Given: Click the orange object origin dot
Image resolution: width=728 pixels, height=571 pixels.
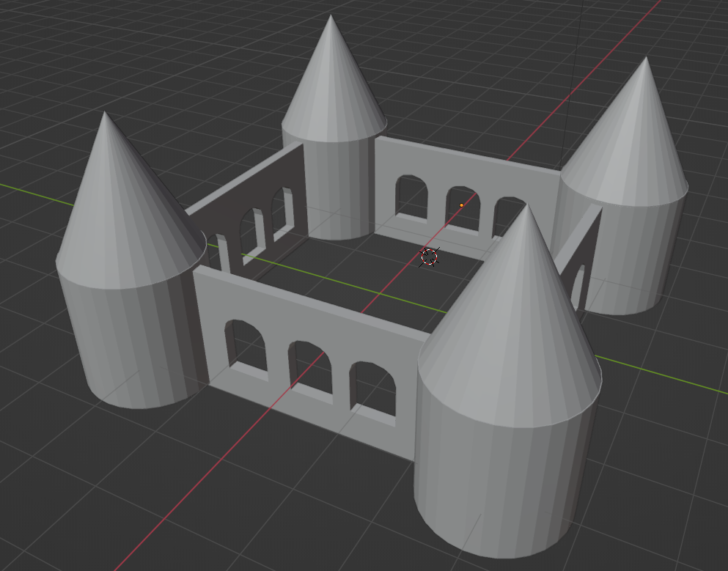Looking at the screenshot, I should [461, 204].
